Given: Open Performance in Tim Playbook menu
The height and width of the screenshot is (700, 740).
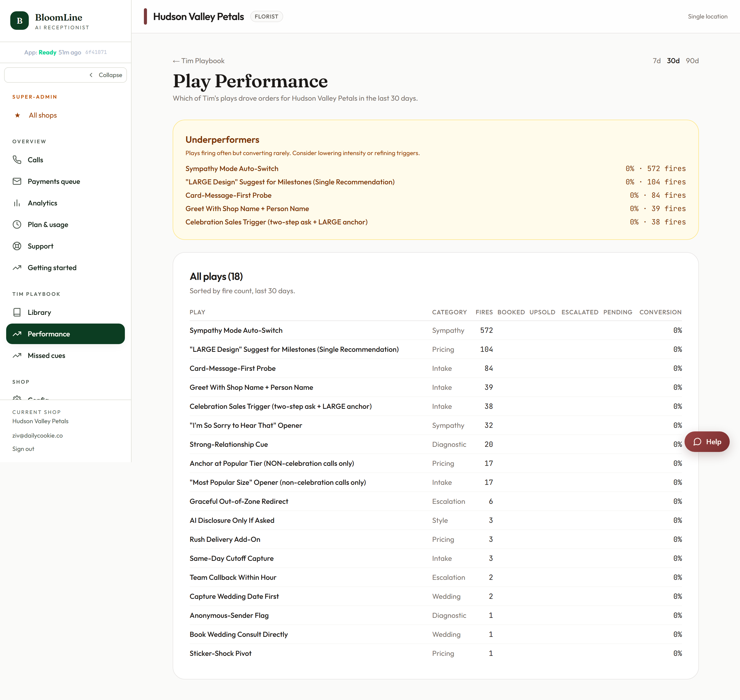Looking at the screenshot, I should point(65,334).
